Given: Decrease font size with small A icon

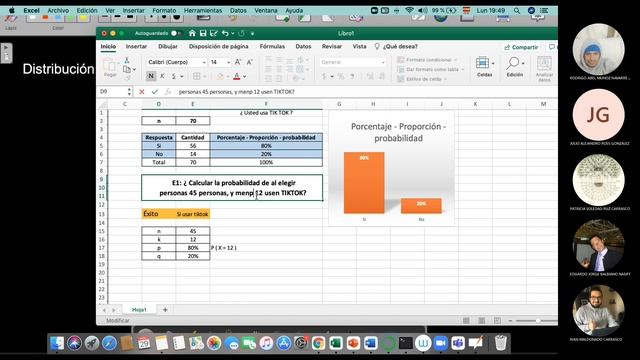Looking at the screenshot, I should (x=250, y=62).
